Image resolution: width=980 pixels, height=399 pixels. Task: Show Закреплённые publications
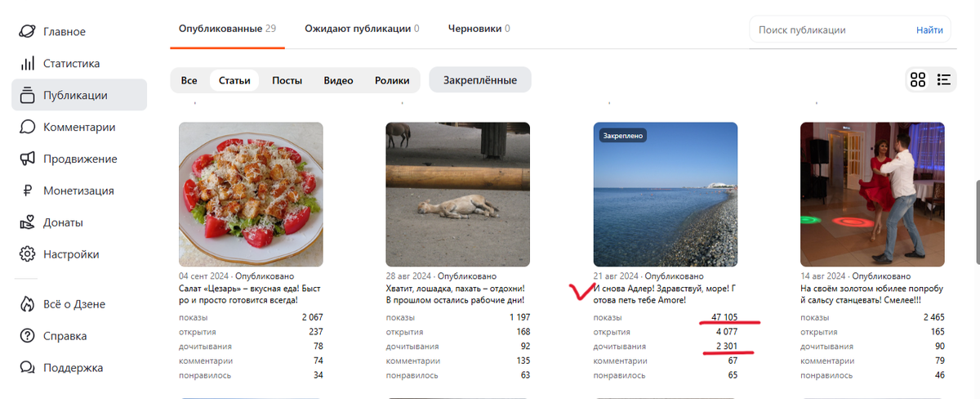(480, 80)
